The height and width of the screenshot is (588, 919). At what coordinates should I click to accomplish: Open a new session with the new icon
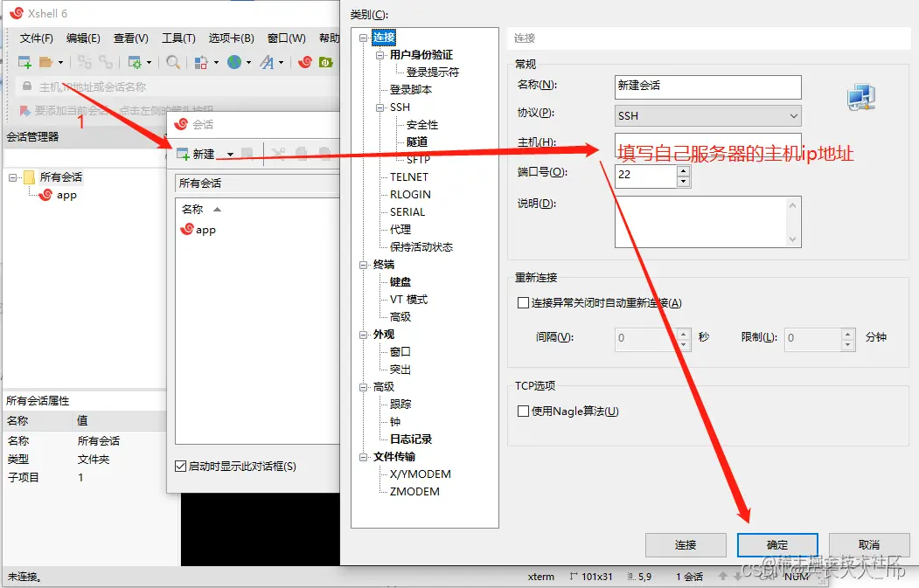pos(23,61)
